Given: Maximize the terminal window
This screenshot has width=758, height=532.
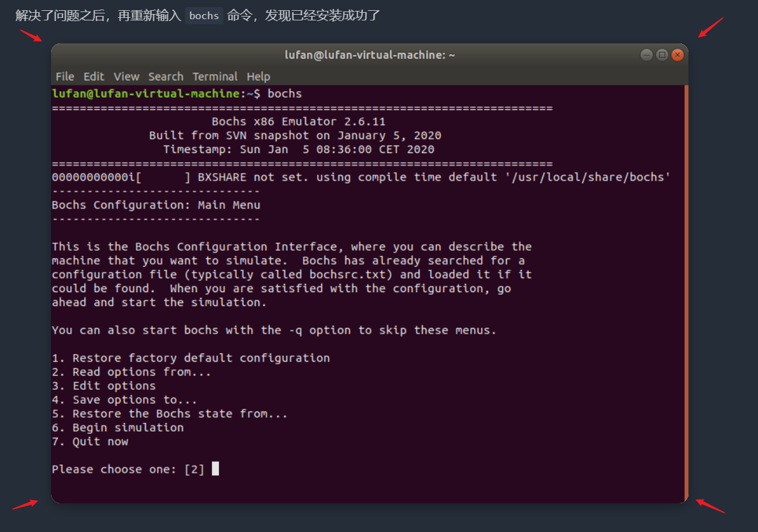Looking at the screenshot, I should click(x=662, y=55).
